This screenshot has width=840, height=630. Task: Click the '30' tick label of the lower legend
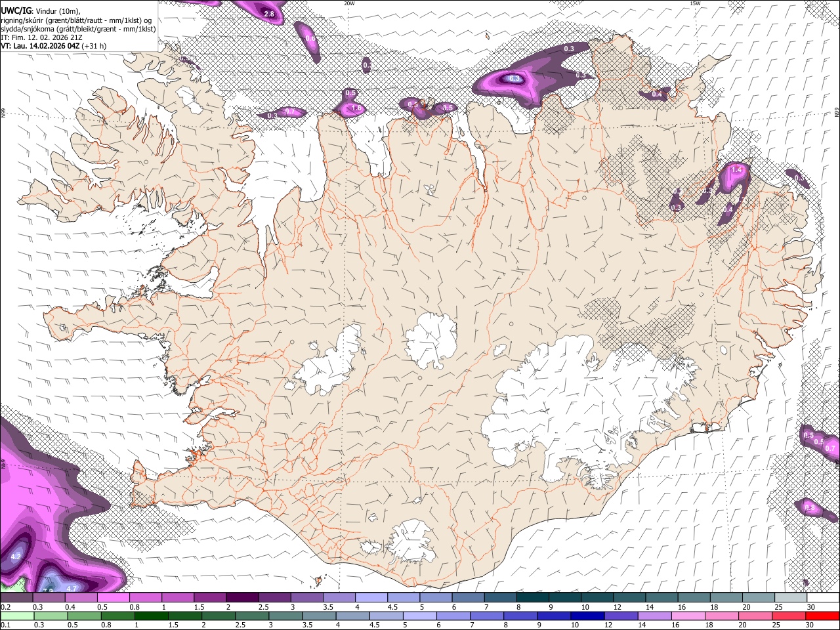pyautogui.click(x=809, y=625)
